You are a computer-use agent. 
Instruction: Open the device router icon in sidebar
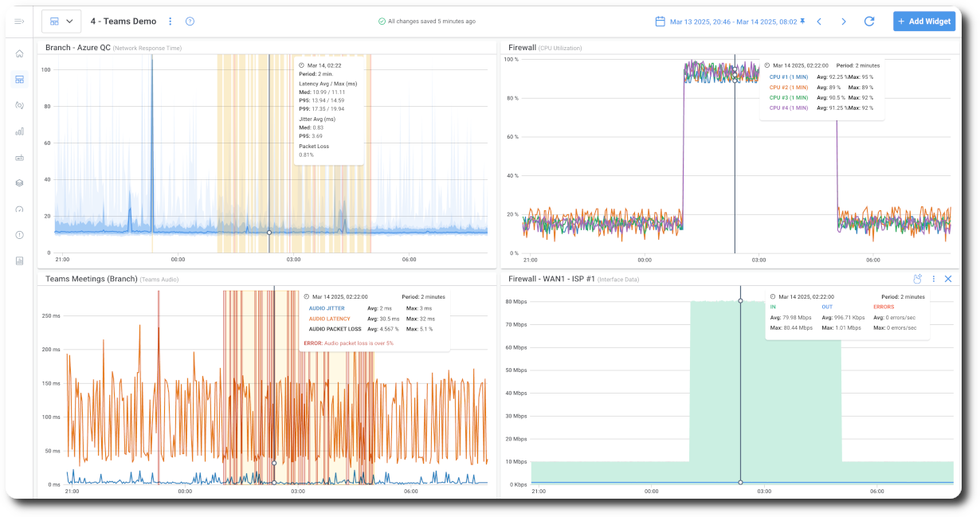20,157
